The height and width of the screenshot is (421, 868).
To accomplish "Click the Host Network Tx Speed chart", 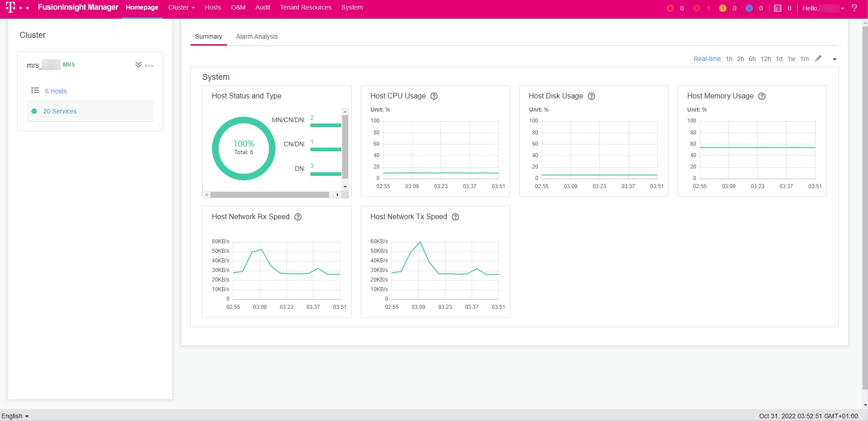I will tap(445, 270).
